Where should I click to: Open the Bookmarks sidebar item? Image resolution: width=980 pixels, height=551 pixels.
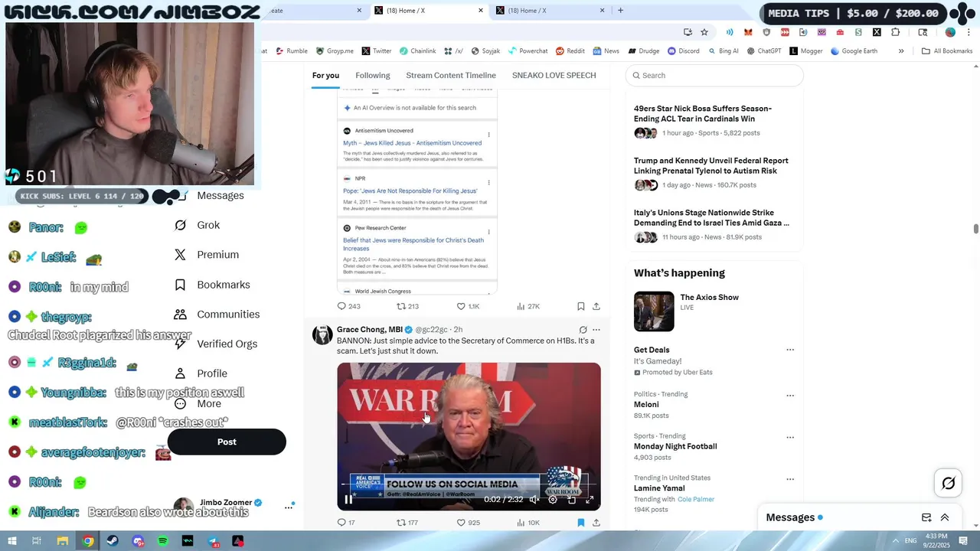[x=212, y=285]
